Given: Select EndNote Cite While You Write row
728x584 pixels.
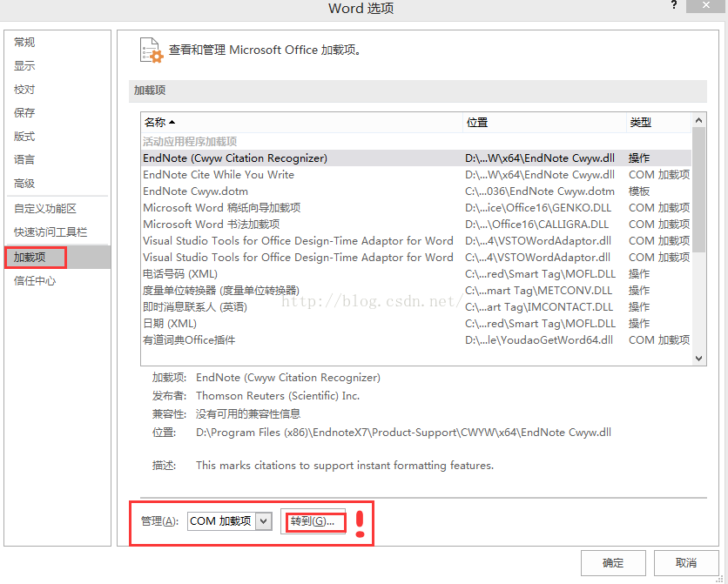Looking at the screenshot, I should coord(416,175).
